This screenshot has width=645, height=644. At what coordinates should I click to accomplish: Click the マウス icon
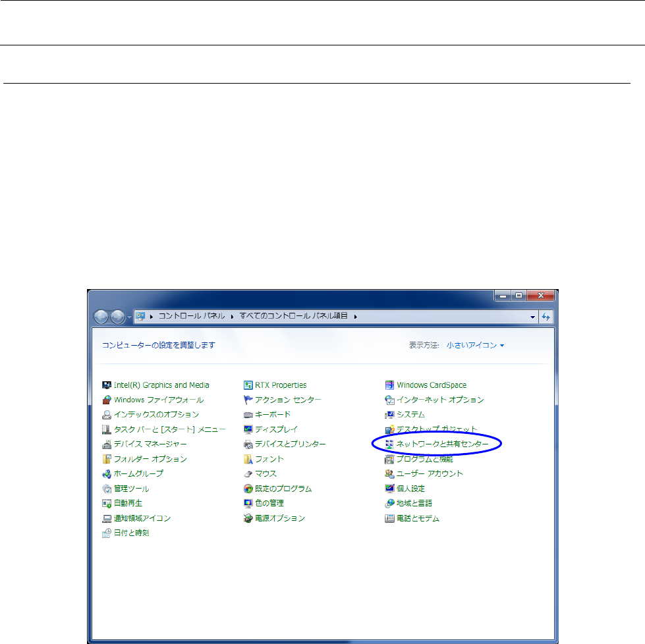click(248, 473)
